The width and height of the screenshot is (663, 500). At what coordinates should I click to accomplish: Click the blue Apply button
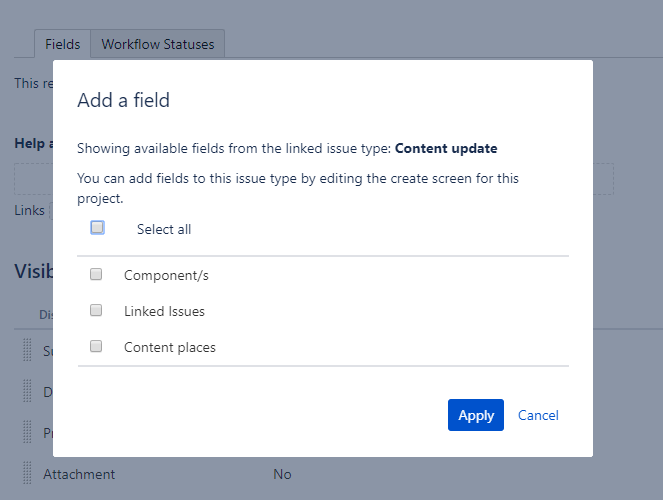tap(476, 415)
